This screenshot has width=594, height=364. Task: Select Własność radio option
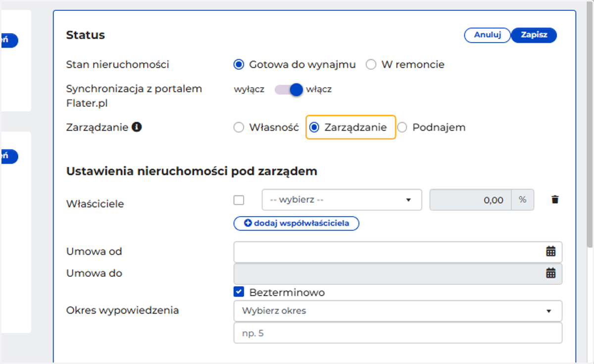point(239,128)
